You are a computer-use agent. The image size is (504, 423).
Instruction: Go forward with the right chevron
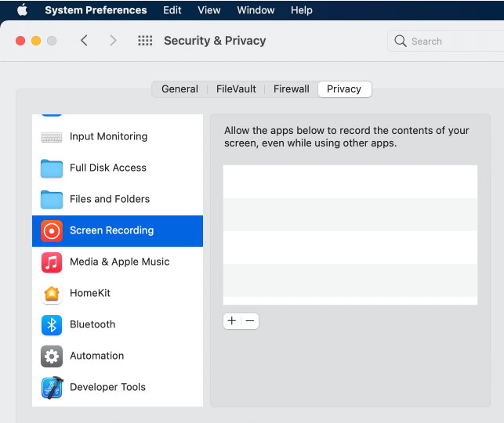pyautogui.click(x=113, y=41)
